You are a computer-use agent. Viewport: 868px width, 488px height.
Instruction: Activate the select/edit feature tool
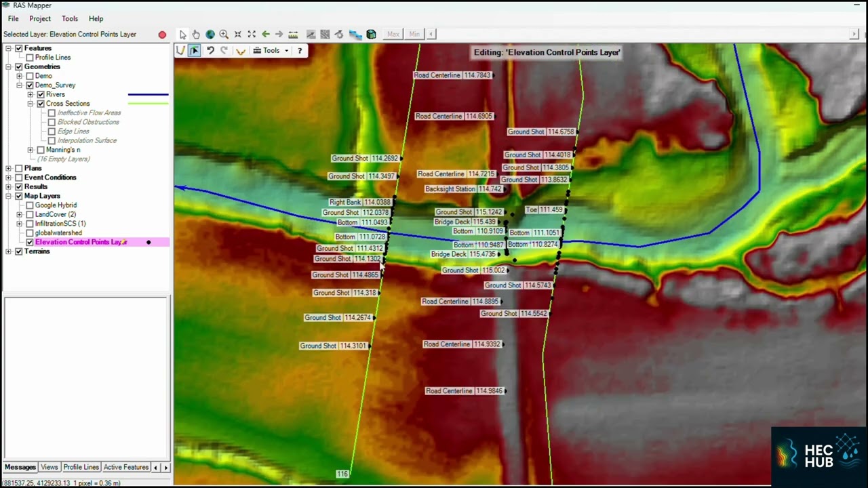point(195,51)
